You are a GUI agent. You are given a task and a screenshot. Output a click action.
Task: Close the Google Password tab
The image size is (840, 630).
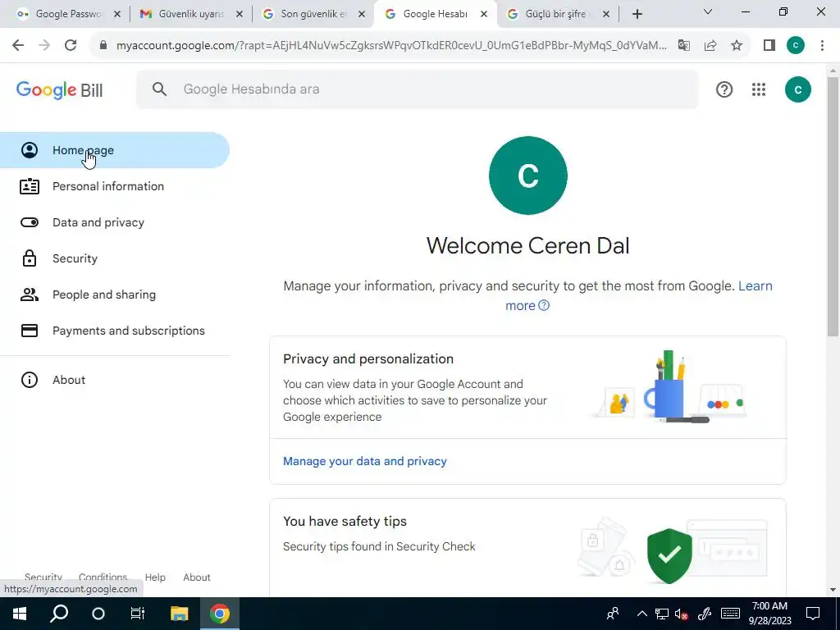117,14
